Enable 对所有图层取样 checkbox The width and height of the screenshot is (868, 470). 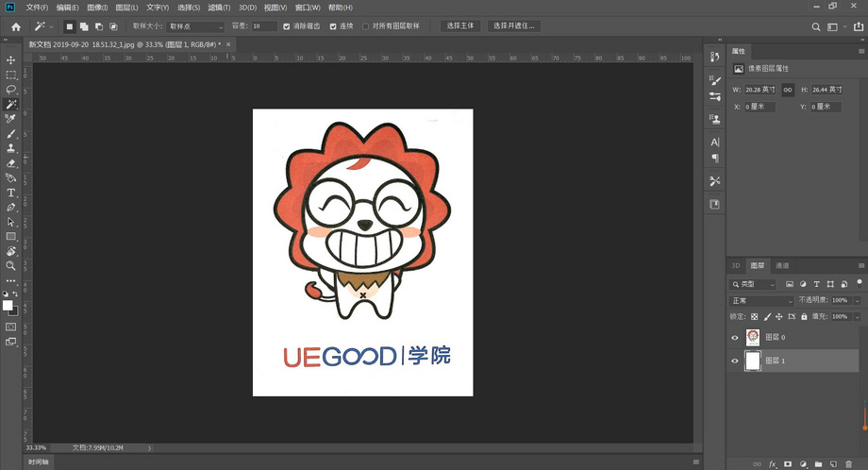pyautogui.click(x=365, y=26)
